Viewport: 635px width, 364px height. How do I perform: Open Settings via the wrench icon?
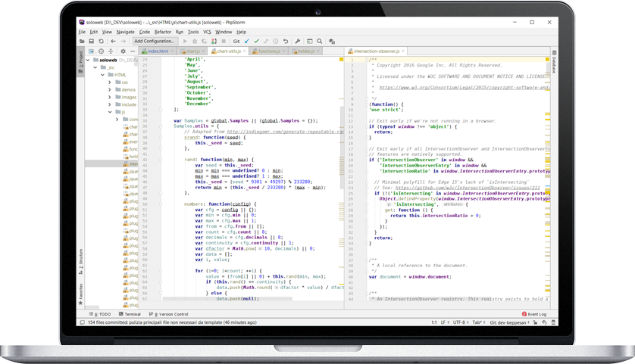(298, 42)
